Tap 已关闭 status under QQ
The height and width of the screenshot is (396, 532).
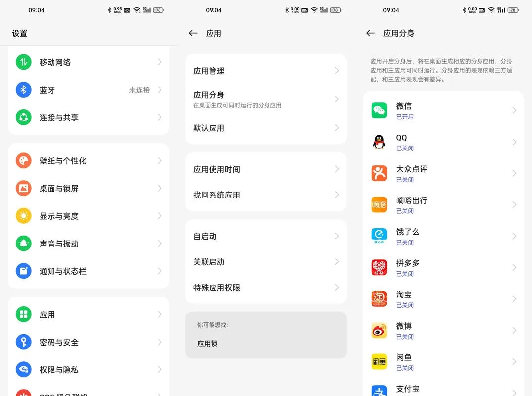point(405,148)
